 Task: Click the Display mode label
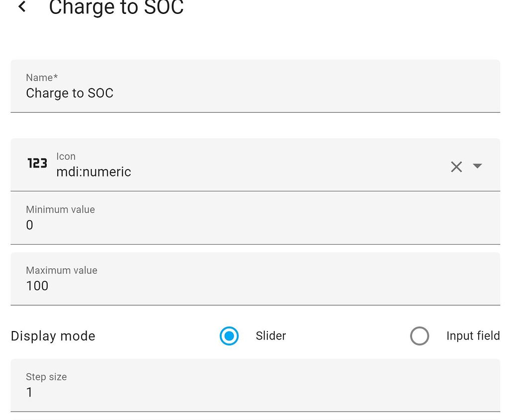[x=53, y=336]
